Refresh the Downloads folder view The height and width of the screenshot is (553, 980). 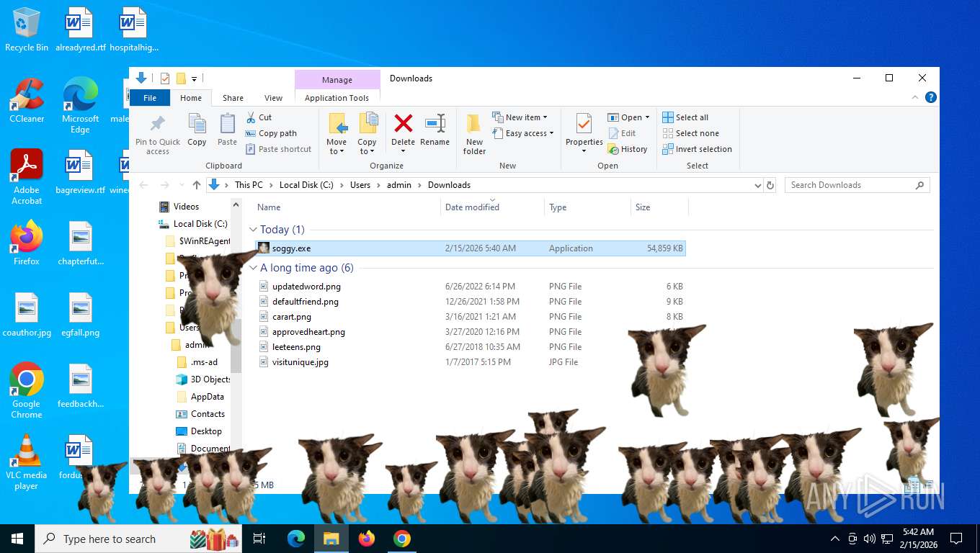pos(770,185)
